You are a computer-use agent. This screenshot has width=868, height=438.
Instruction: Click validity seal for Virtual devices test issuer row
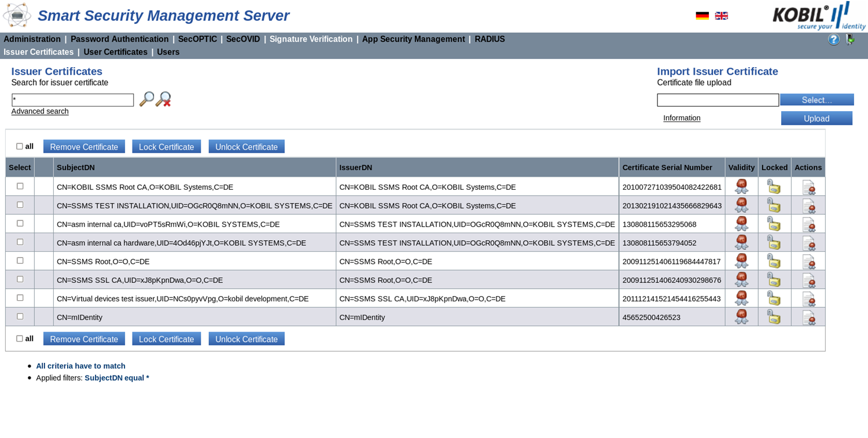pyautogui.click(x=741, y=297)
